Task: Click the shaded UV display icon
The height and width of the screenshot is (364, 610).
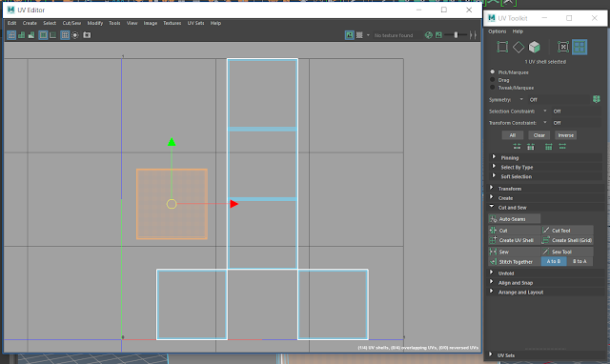Action: point(21,35)
